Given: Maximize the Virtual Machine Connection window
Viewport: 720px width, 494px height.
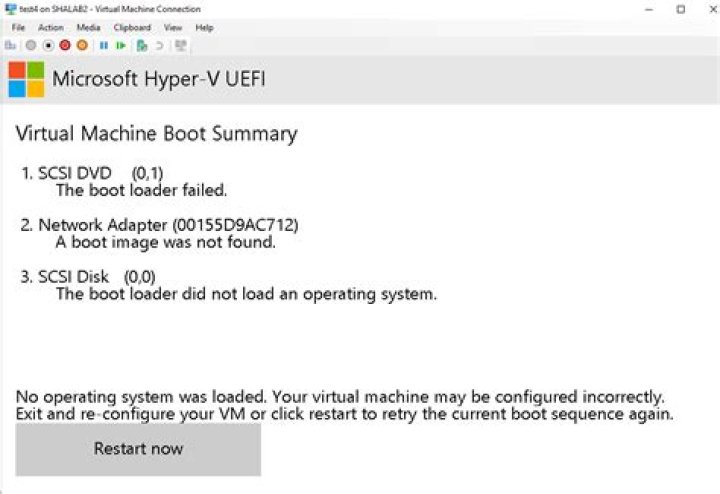Looking at the screenshot, I should coord(681,9).
